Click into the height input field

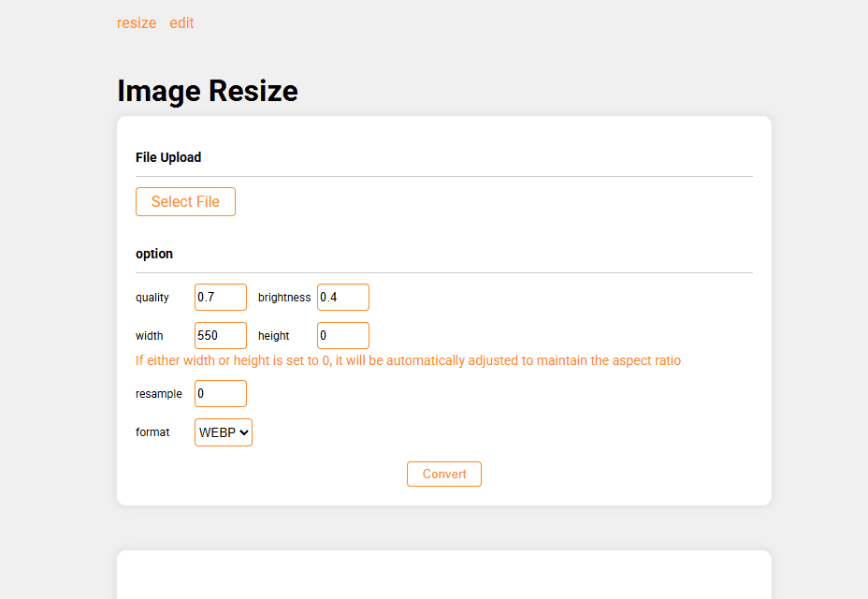(343, 336)
